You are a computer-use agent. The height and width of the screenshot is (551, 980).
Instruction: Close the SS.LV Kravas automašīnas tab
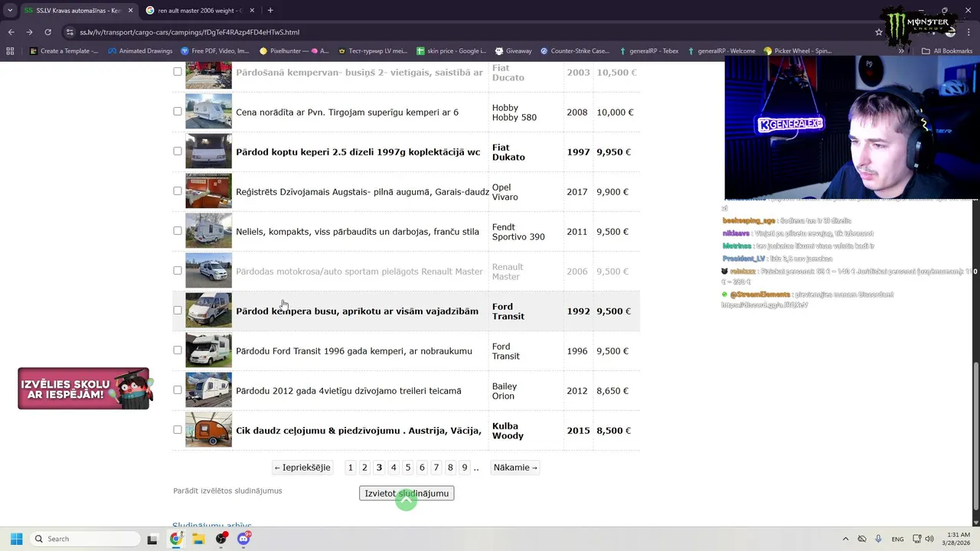pos(130,11)
